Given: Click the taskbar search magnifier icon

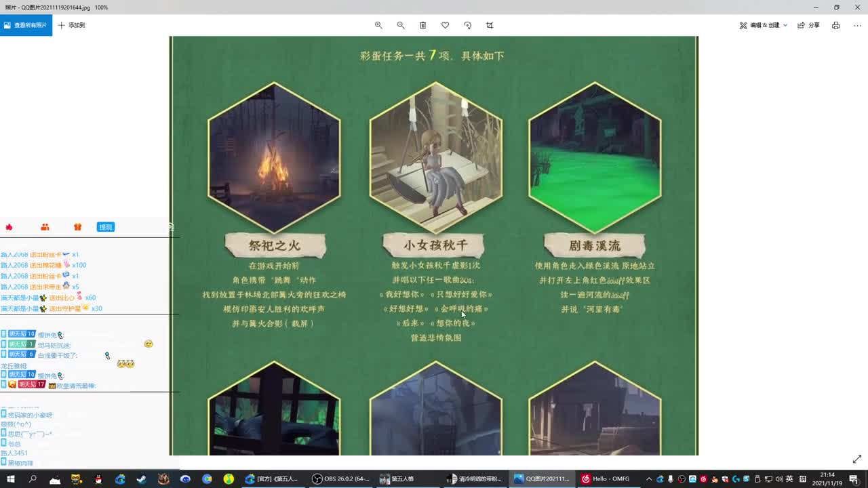Looking at the screenshot, I should tap(33, 479).
